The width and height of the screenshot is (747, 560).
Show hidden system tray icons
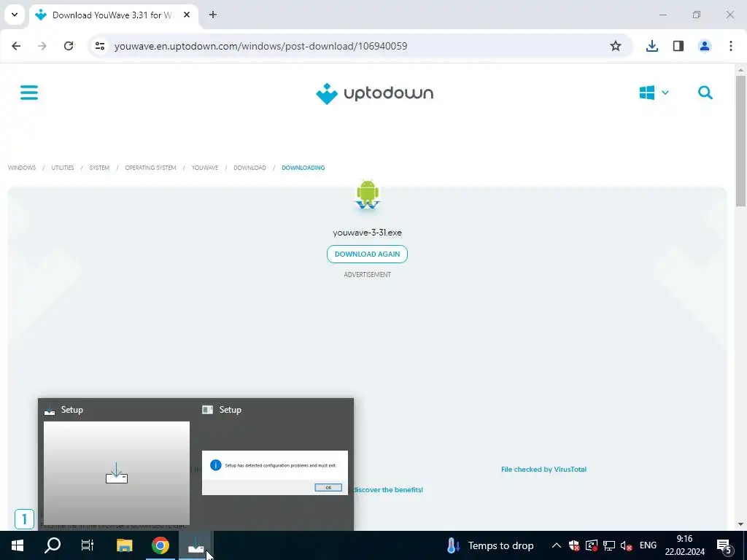coord(556,545)
